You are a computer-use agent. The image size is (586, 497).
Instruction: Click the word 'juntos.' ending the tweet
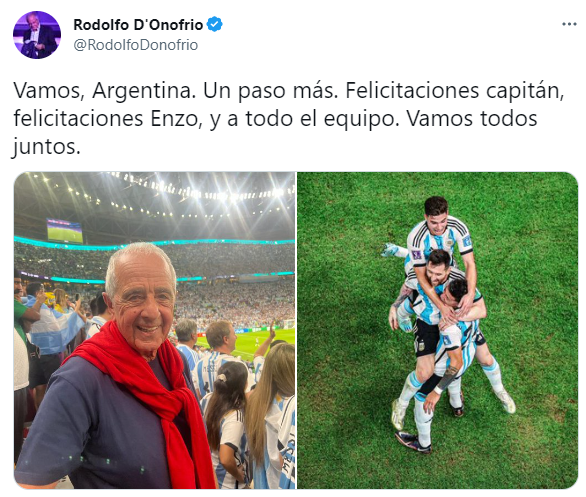(47, 147)
